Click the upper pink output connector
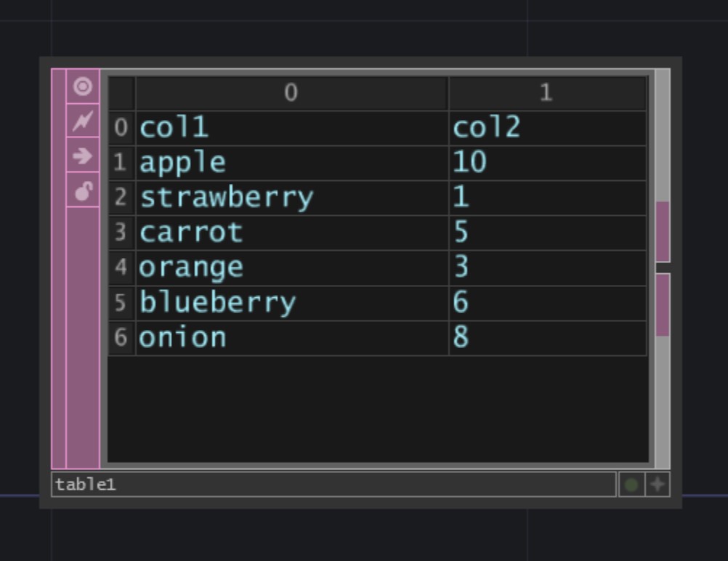The width and height of the screenshot is (728, 561). 663,231
